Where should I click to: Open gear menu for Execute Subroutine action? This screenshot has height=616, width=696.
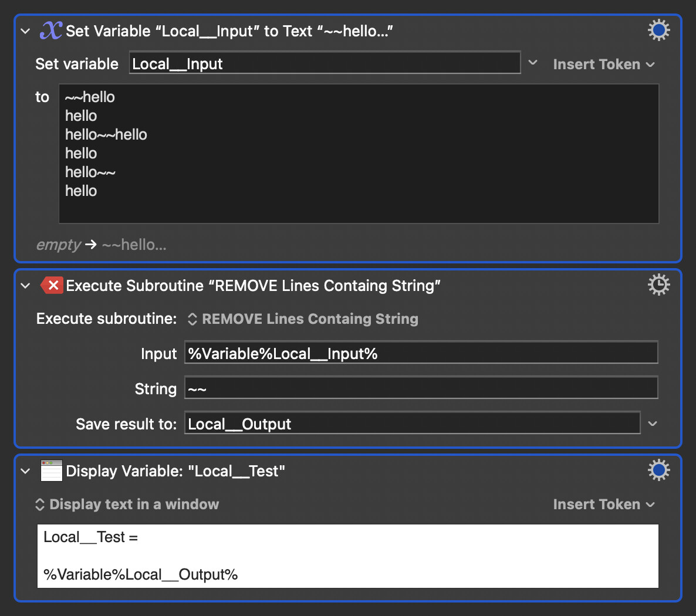[658, 285]
